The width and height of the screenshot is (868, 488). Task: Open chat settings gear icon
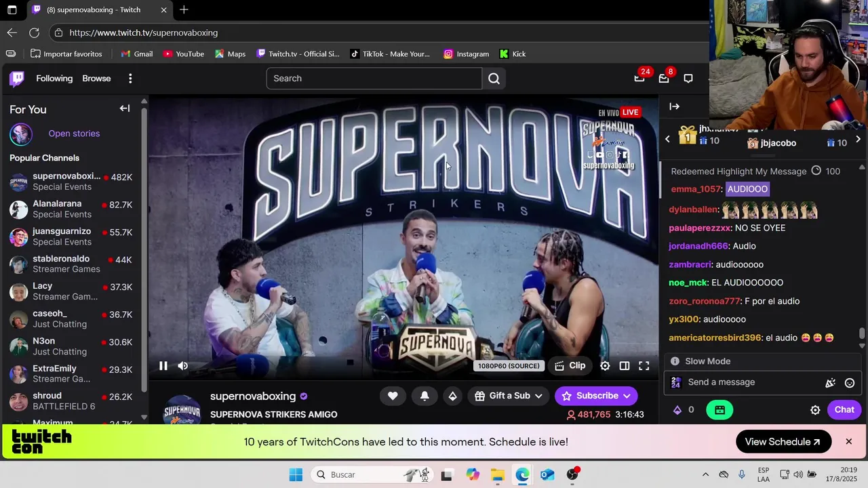(x=815, y=410)
